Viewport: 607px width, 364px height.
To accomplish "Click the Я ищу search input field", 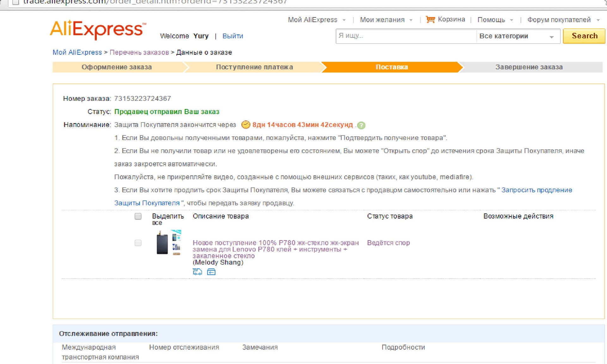I will tap(406, 36).
